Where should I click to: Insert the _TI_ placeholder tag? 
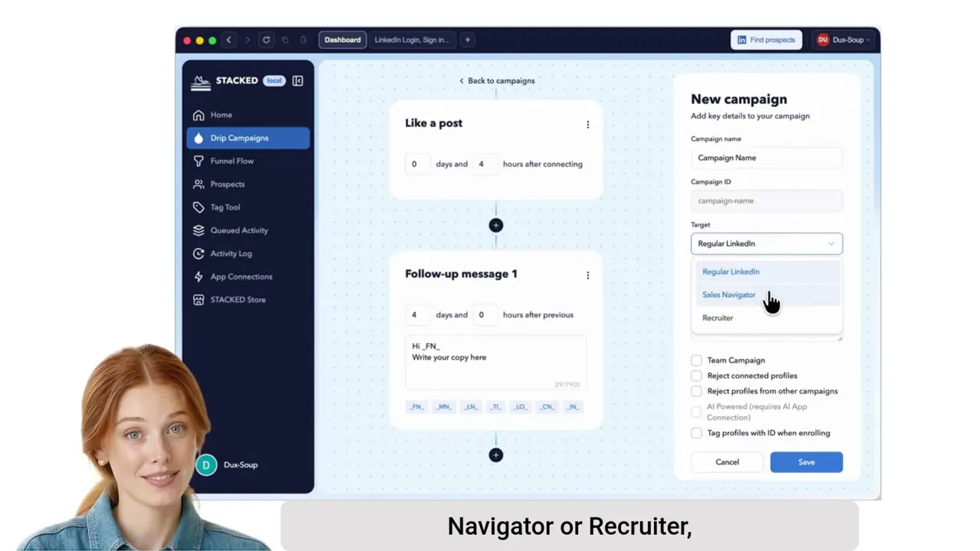495,407
